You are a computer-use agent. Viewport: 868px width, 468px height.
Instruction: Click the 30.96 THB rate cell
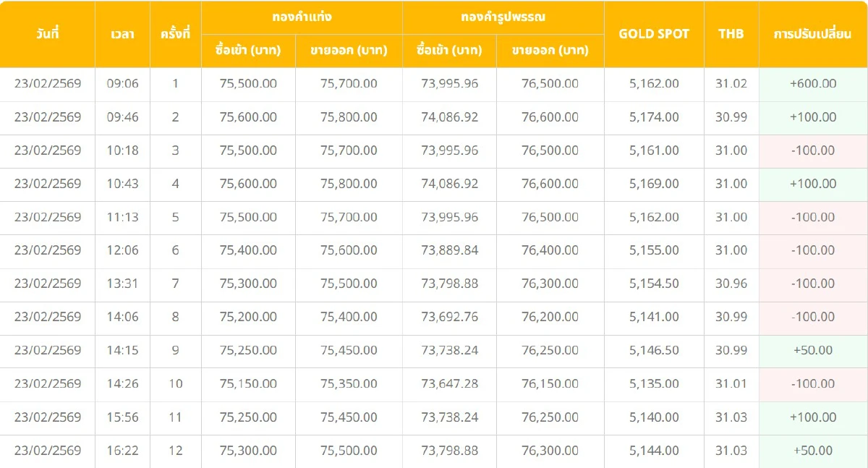(x=731, y=284)
